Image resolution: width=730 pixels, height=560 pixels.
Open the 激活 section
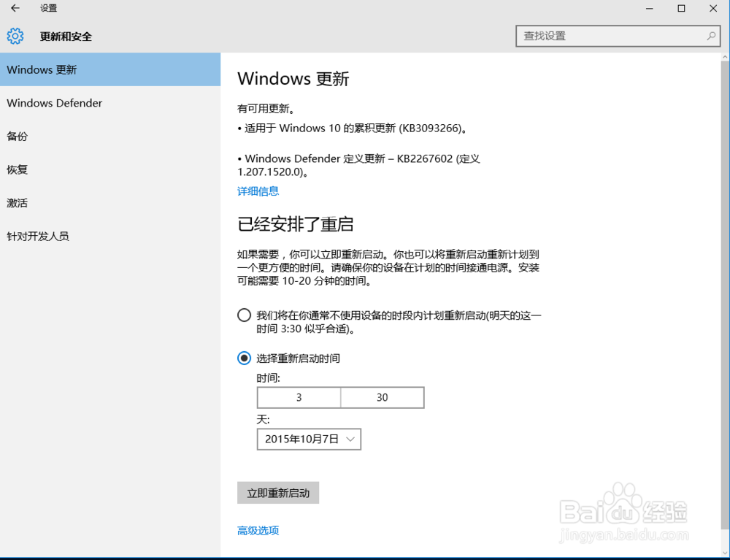(110, 203)
